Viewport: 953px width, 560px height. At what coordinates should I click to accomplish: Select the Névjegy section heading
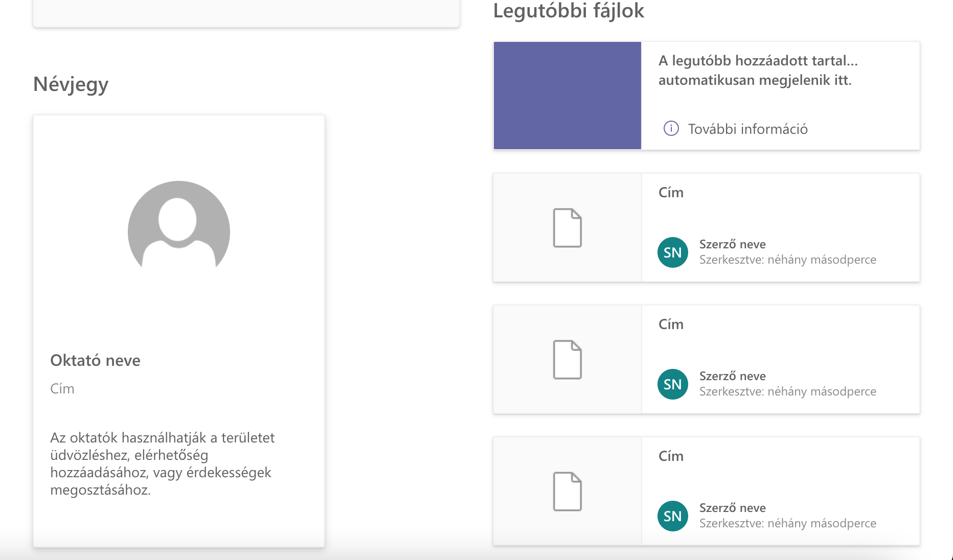click(x=71, y=84)
